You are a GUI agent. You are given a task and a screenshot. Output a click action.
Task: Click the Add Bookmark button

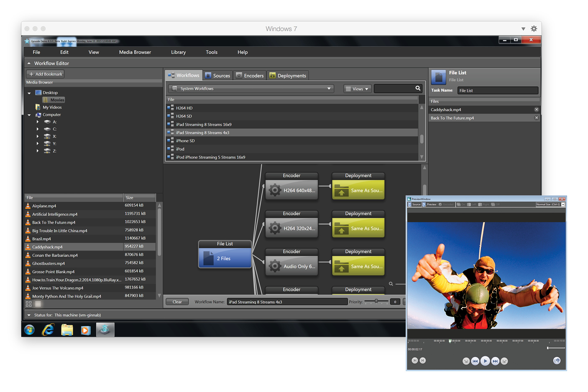tap(46, 74)
